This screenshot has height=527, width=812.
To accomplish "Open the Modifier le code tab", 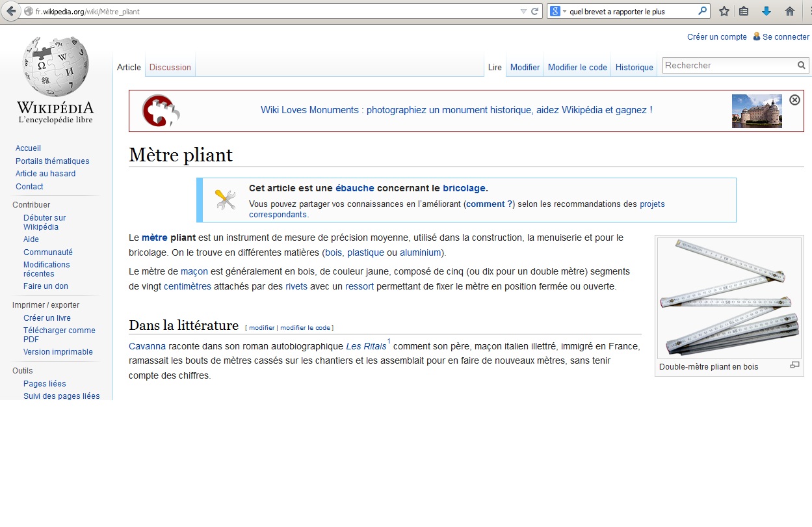I will [577, 67].
